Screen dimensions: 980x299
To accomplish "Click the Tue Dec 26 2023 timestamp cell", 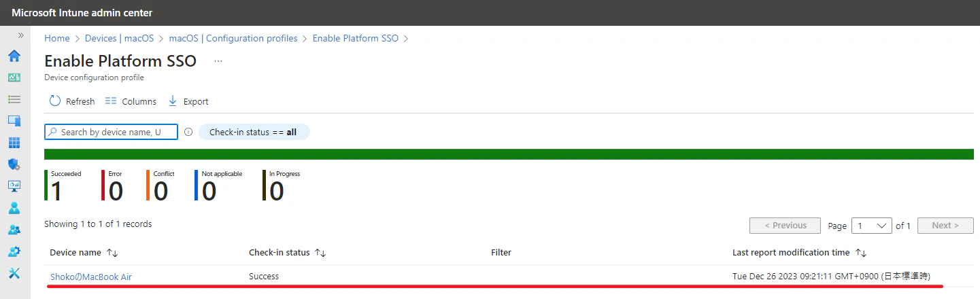I will click(x=831, y=277).
